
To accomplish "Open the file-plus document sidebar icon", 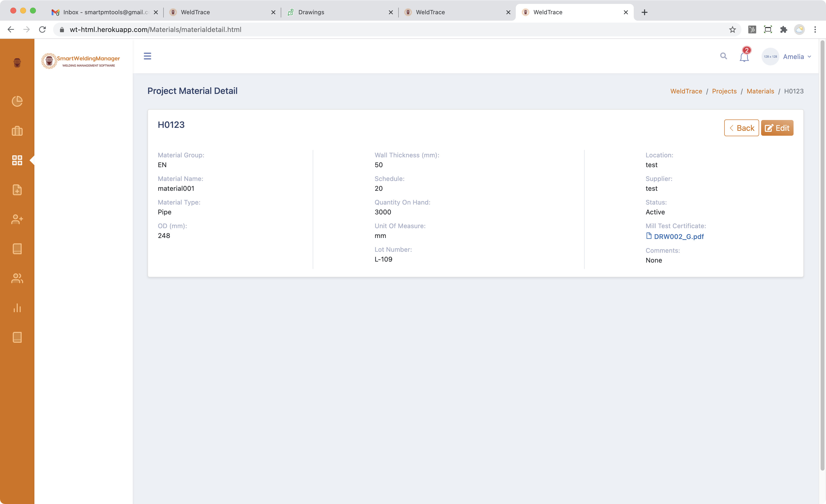I will [17, 190].
